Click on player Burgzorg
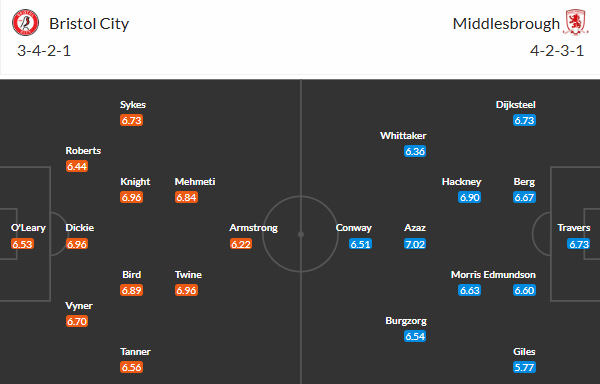The image size is (600, 384). (x=406, y=321)
